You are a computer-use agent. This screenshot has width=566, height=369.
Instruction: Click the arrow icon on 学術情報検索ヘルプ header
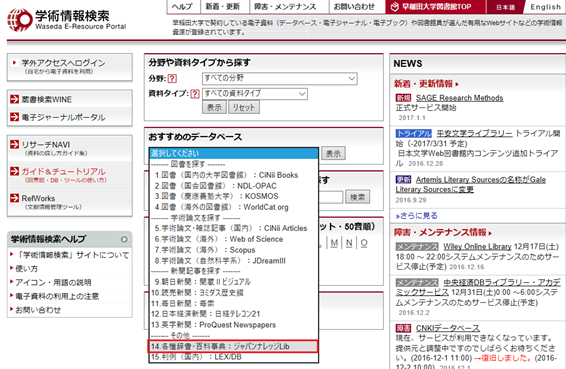[x=124, y=239]
